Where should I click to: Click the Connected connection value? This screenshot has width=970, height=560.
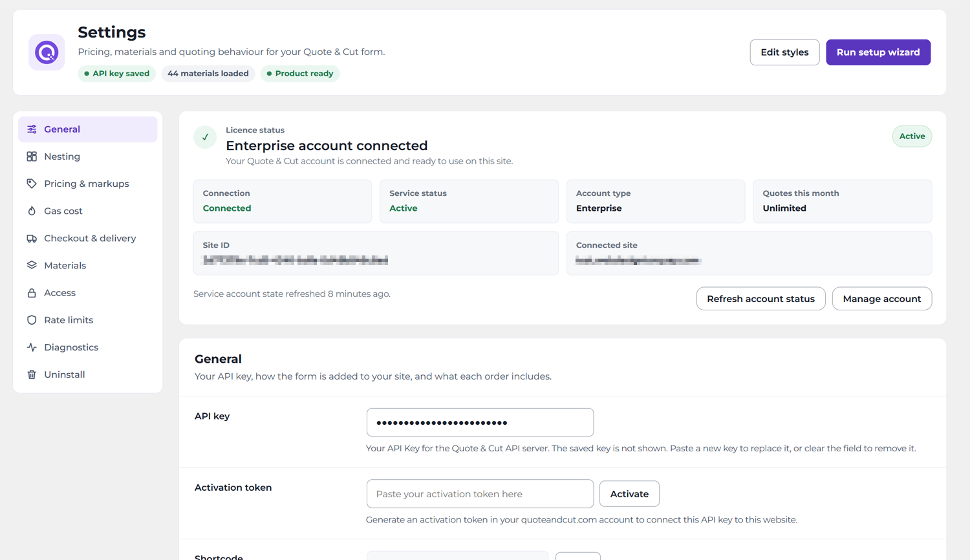click(227, 208)
